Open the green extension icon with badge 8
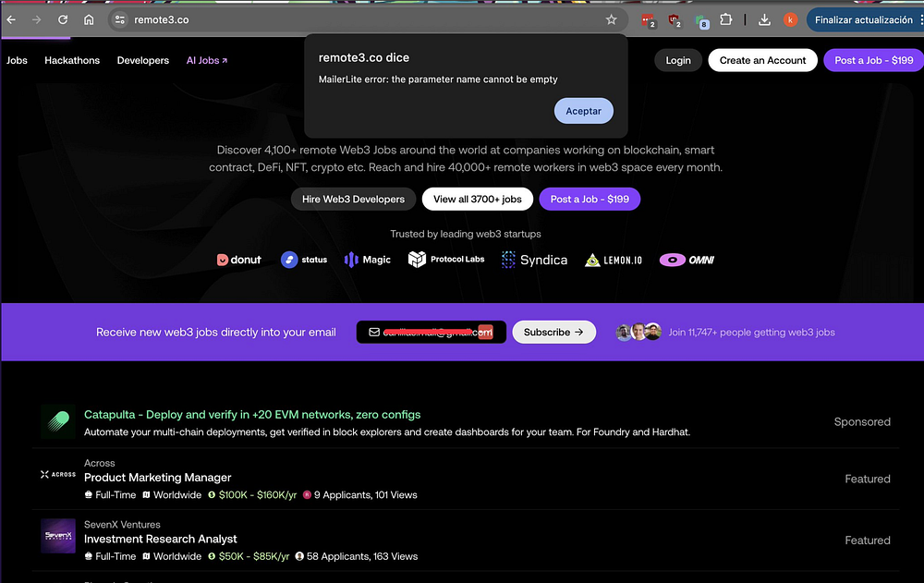This screenshot has width=924, height=583. pyautogui.click(x=701, y=22)
